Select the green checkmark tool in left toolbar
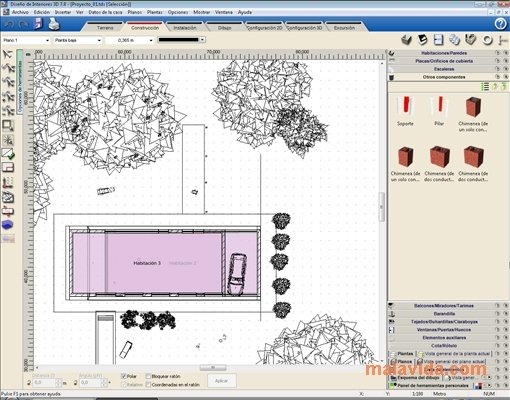 click(8, 154)
